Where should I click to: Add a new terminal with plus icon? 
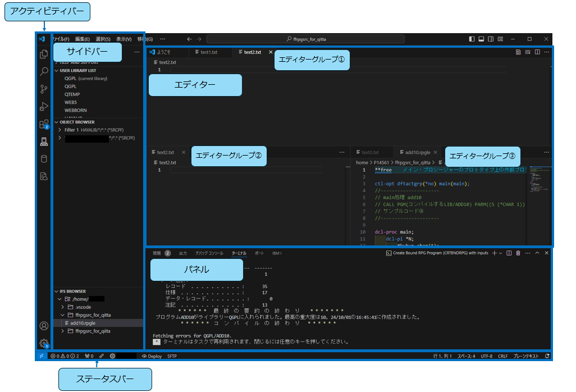coord(494,253)
